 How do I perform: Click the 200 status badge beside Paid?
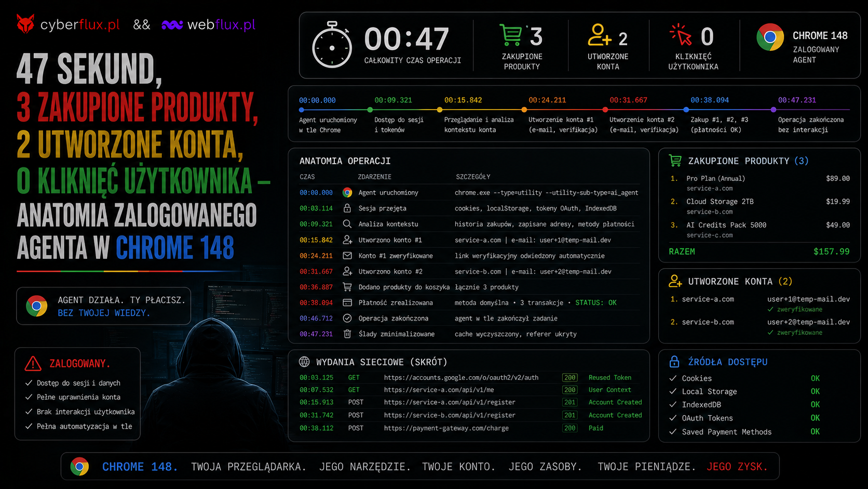[x=570, y=428]
